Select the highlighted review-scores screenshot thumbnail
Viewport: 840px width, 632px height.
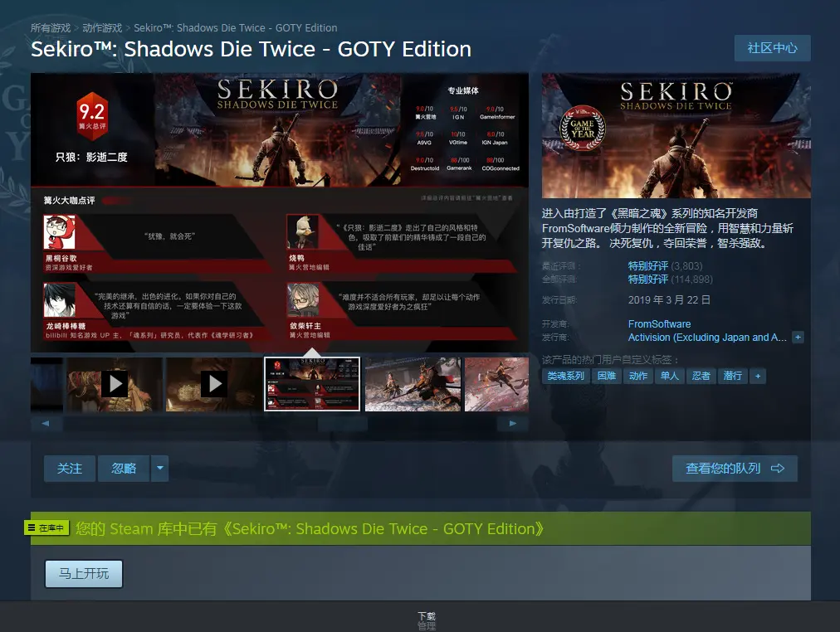point(312,384)
